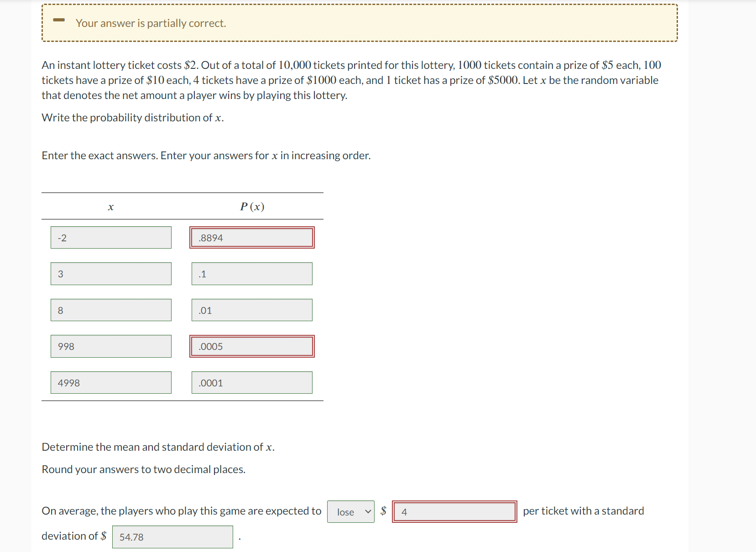The image size is (756, 552).
Task: Click the P(x) field containing .0001
Action: coord(251,382)
